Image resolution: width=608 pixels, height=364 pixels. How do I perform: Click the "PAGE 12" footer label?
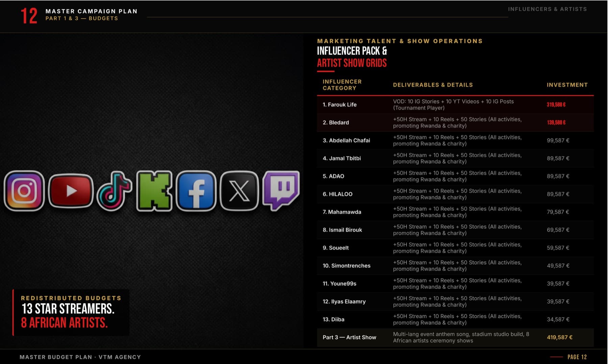coord(577,357)
